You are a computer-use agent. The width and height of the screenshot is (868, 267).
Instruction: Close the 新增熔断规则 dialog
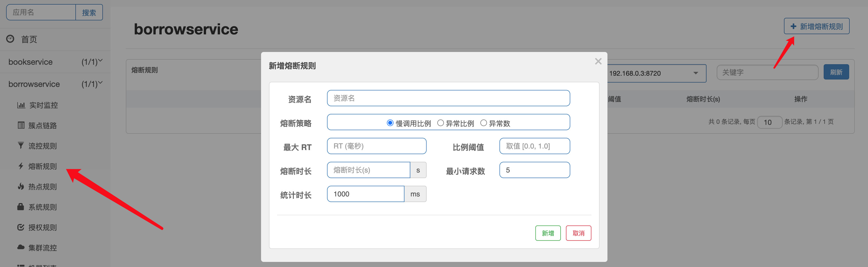598,61
